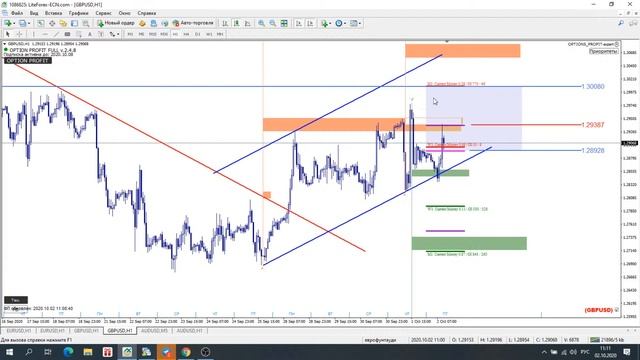Select the Cursor arrow tool
640x360 pixels.
pos(8,34)
